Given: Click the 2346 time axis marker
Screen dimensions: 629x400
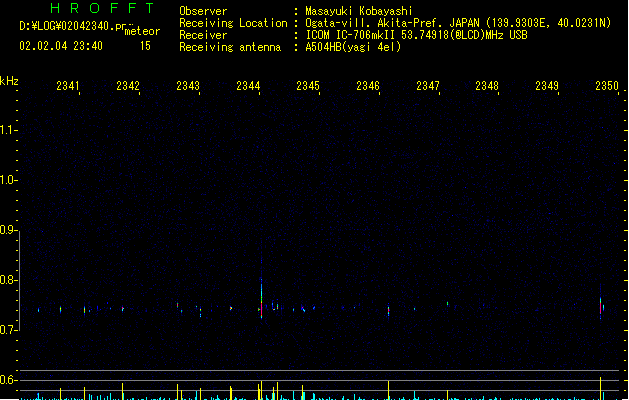Looking at the screenshot, I should coord(368,86).
